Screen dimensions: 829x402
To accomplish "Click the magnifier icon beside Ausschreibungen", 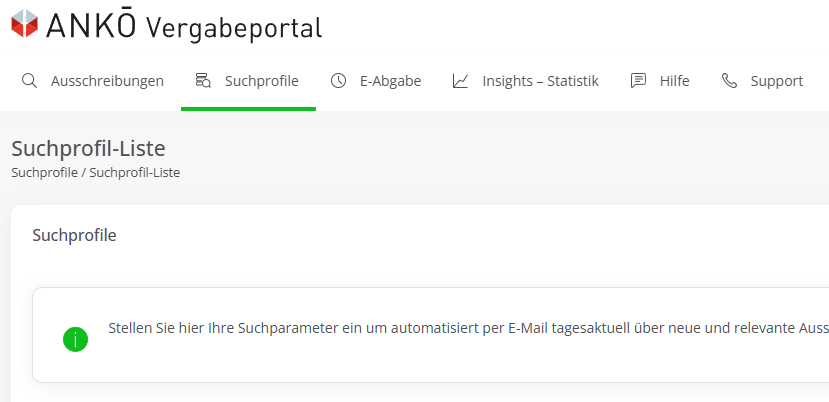I will 29,81.
